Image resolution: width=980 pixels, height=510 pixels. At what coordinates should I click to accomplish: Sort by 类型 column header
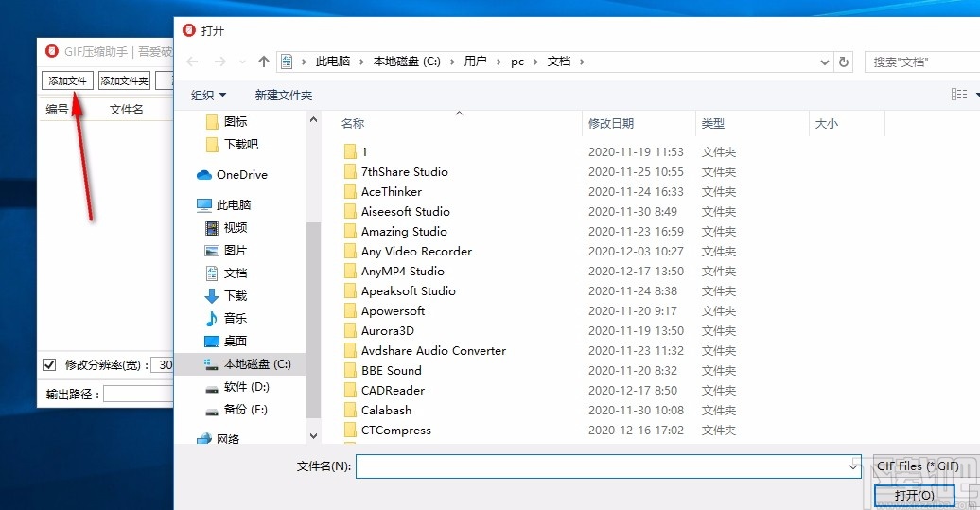tap(713, 124)
